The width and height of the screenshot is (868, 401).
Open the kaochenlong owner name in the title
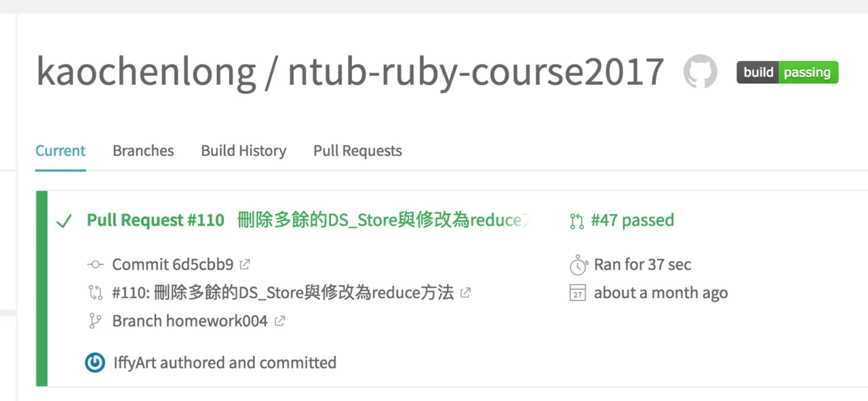point(146,72)
